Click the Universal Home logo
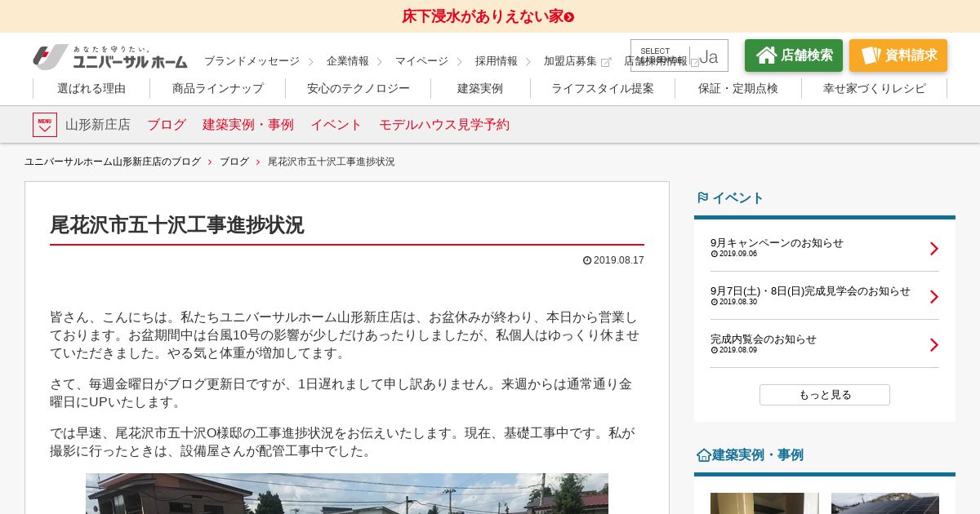This screenshot has height=514, width=980. tap(110, 57)
